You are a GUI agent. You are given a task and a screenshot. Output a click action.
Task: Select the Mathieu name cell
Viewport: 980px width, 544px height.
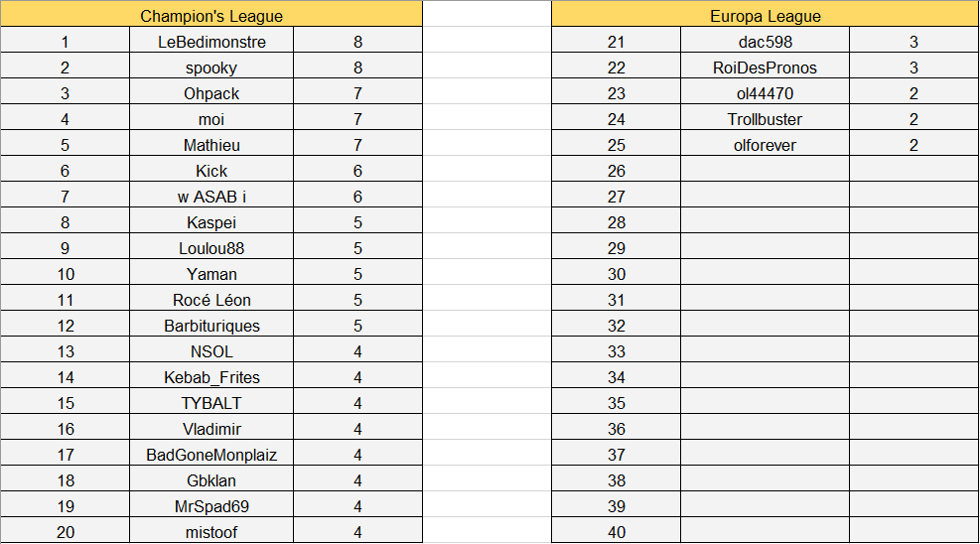point(211,145)
